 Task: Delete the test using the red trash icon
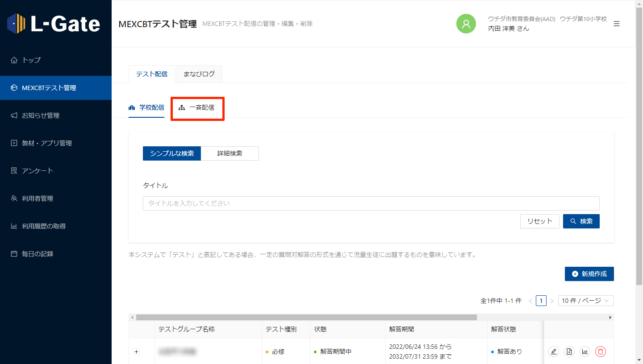(601, 352)
